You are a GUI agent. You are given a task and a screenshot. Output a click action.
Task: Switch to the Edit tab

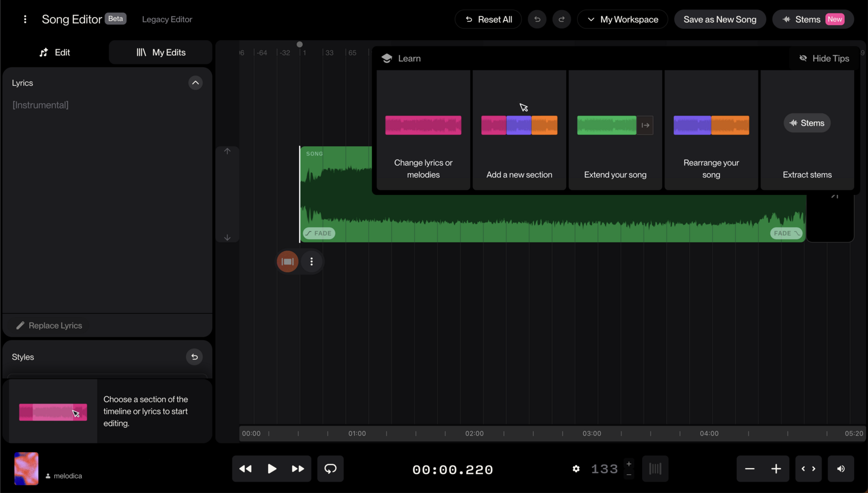click(x=55, y=52)
